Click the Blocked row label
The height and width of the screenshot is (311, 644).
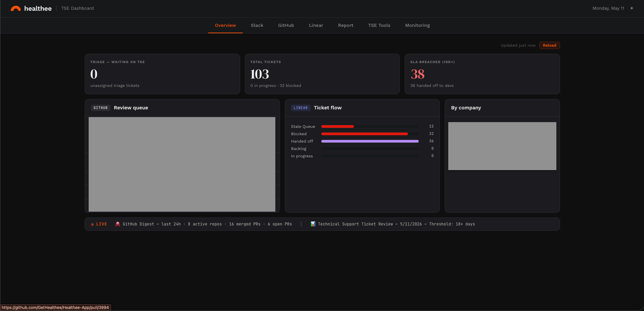(x=299, y=134)
